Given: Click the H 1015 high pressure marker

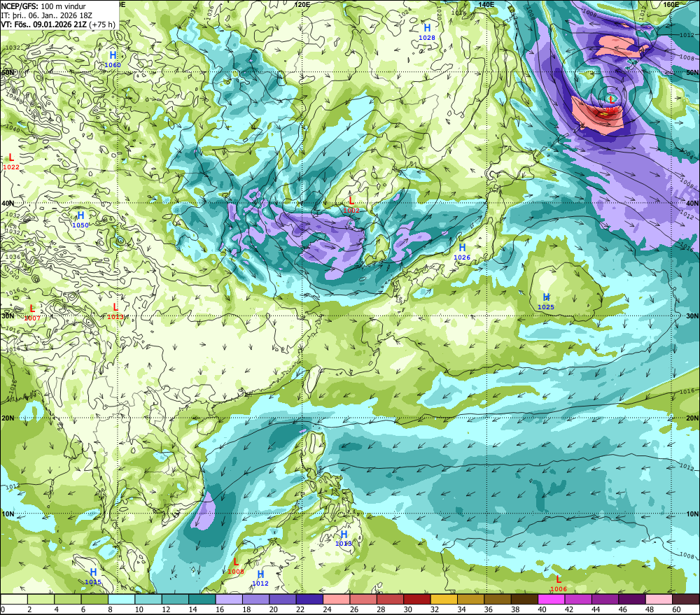Looking at the screenshot, I should pos(93,577).
